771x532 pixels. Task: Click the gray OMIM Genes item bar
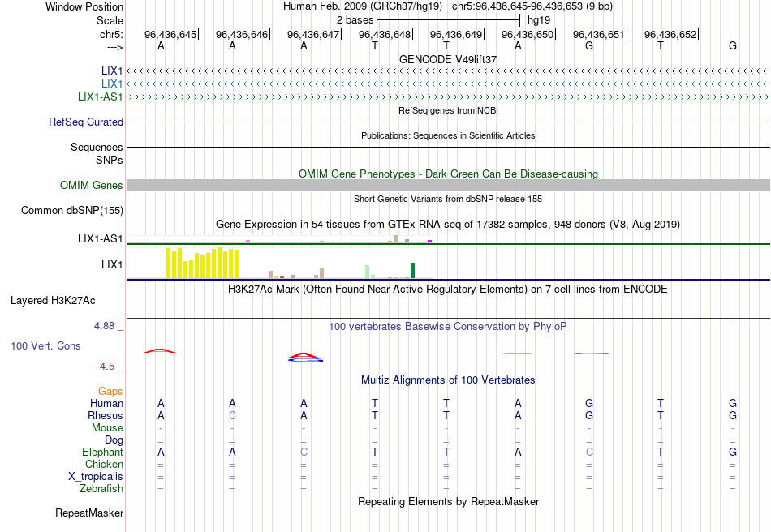tap(448, 185)
